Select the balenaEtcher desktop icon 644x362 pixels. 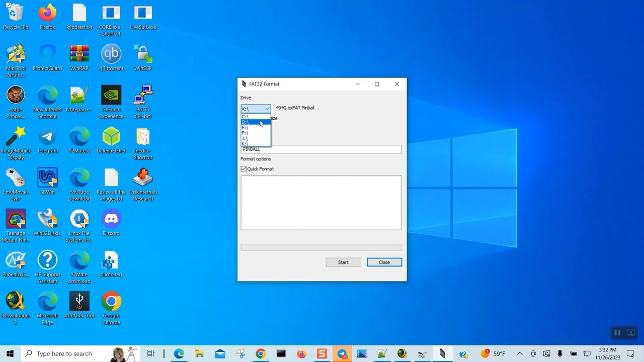(111, 140)
